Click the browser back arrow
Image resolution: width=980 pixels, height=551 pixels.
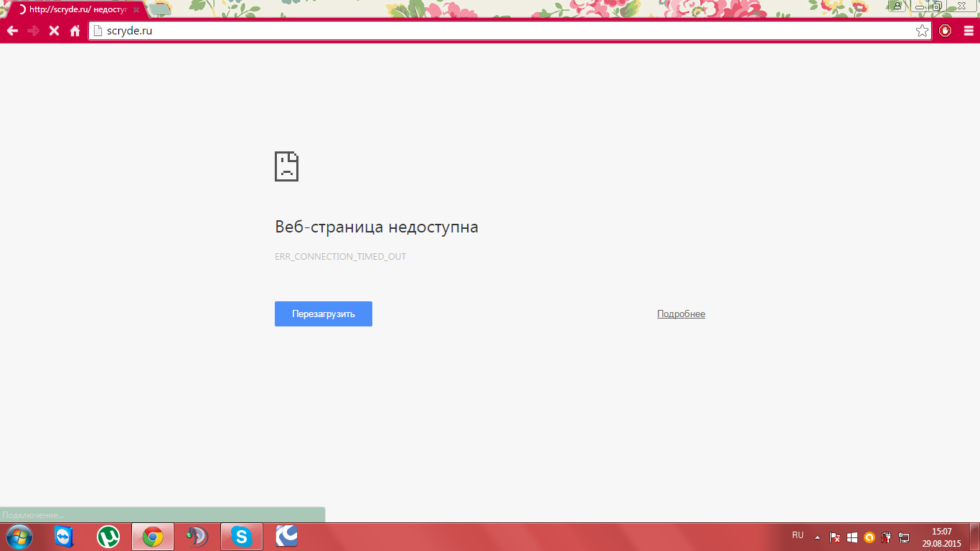click(12, 31)
